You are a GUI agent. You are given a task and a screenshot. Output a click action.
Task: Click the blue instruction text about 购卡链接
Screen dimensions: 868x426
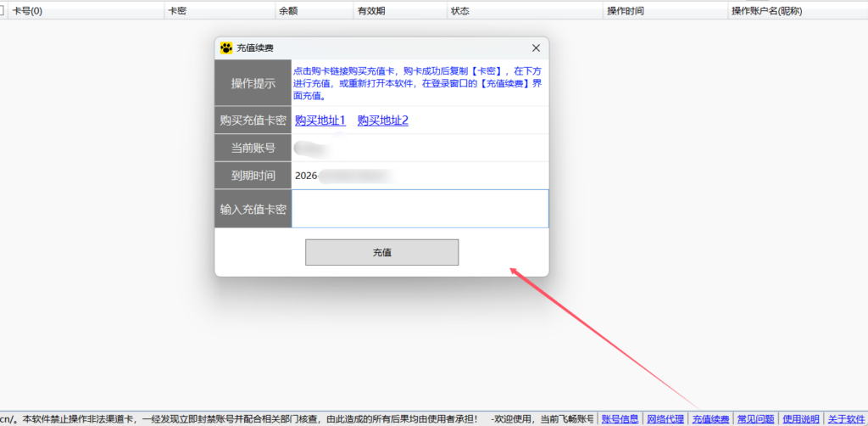pyautogui.click(x=418, y=83)
